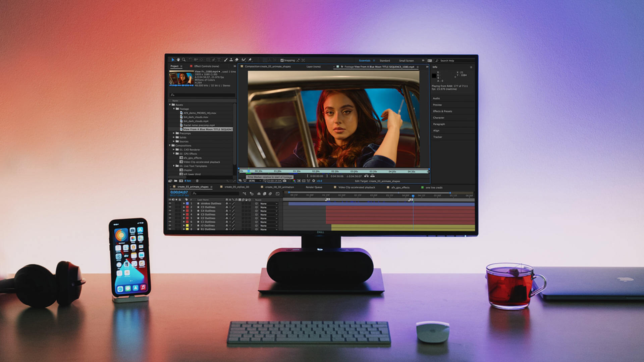The height and width of the screenshot is (362, 644).
Task: Select the Selection arrow tool
Action: (173, 60)
